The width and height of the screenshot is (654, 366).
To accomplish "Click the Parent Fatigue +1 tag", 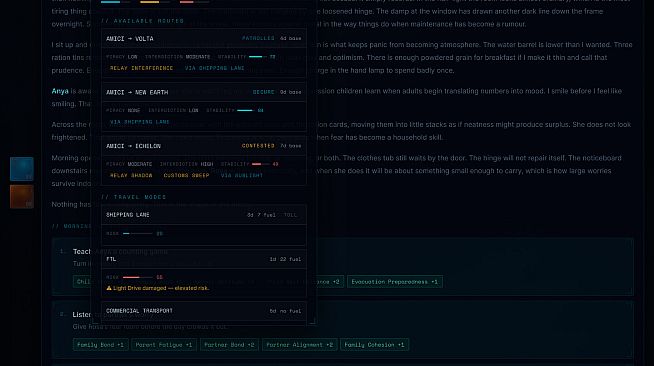I will (x=164, y=345).
